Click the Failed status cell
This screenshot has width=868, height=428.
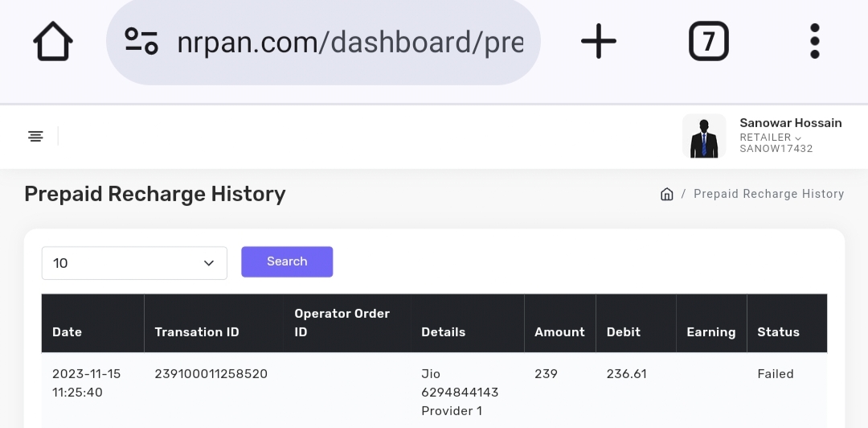click(x=775, y=373)
